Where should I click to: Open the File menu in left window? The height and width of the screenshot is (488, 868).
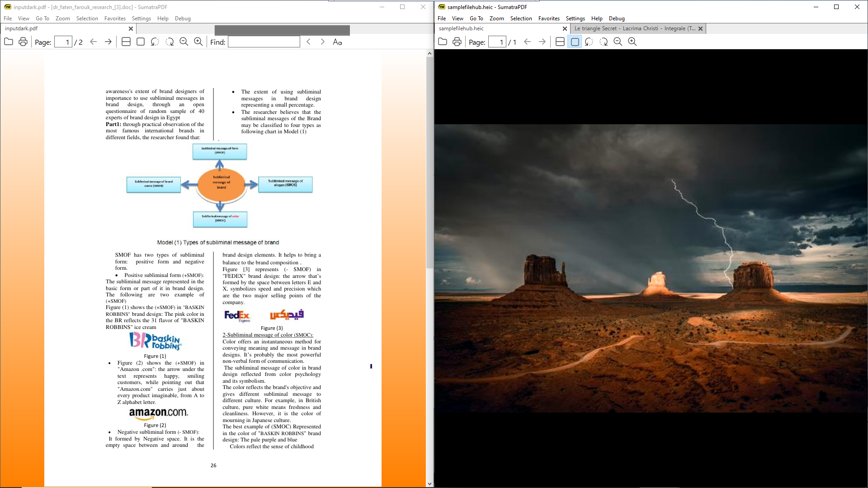(x=8, y=19)
